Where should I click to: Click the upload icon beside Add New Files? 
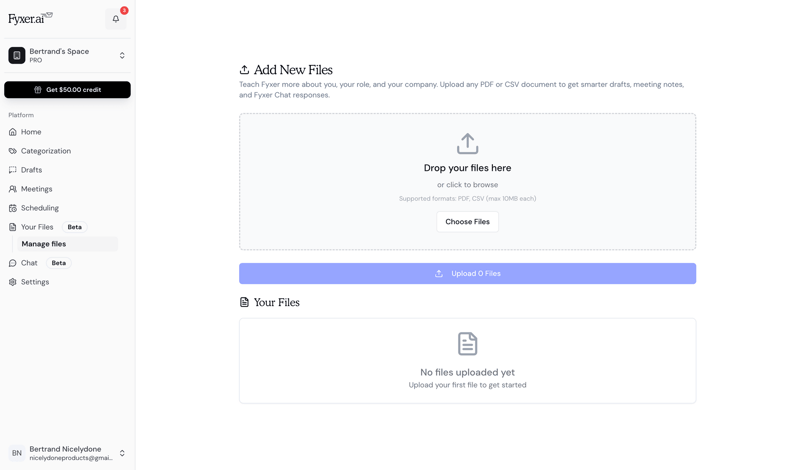tap(244, 69)
